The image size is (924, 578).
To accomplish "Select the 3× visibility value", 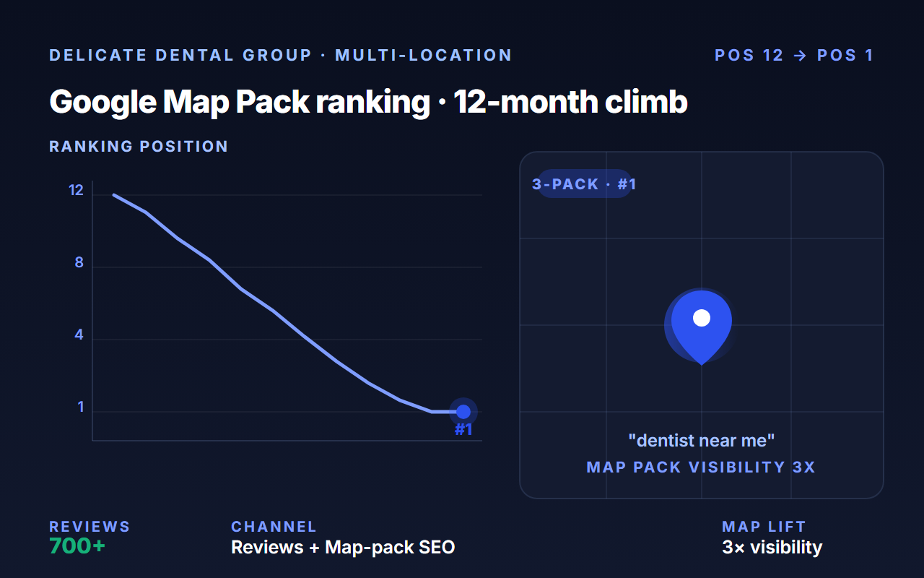I will click(x=772, y=547).
